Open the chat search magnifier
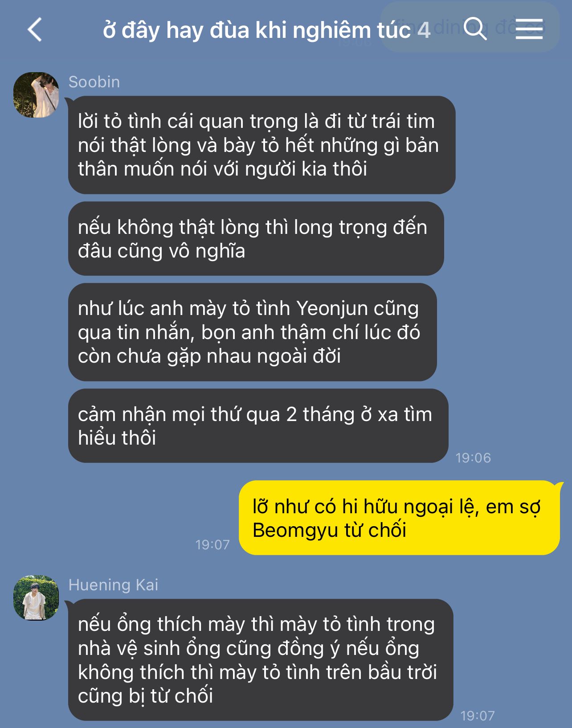 [475, 29]
